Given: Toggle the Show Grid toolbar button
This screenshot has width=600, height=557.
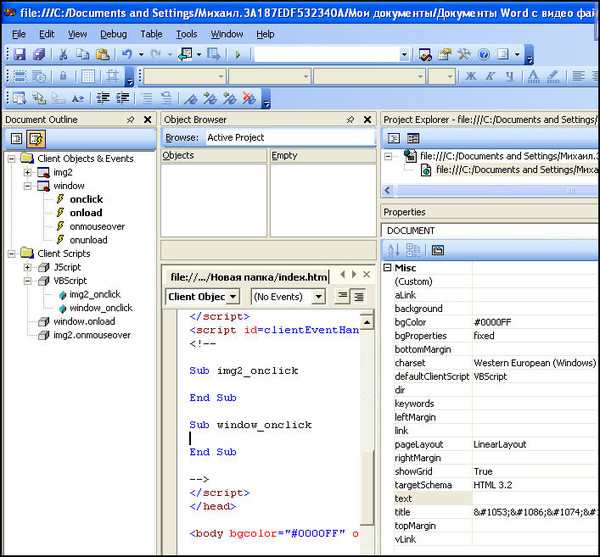Looking at the screenshot, I should pyautogui.click(x=88, y=76).
